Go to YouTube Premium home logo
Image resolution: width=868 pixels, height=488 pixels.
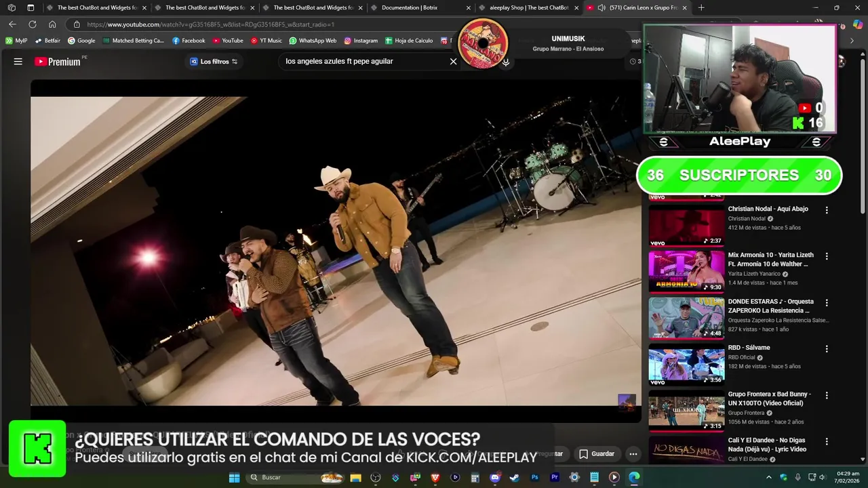[x=58, y=61]
